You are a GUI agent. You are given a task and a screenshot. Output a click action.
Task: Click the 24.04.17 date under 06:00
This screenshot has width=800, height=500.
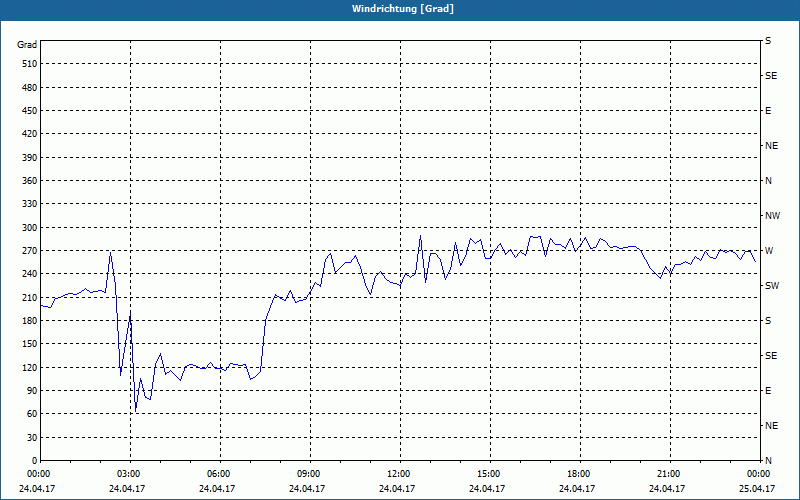(x=217, y=489)
